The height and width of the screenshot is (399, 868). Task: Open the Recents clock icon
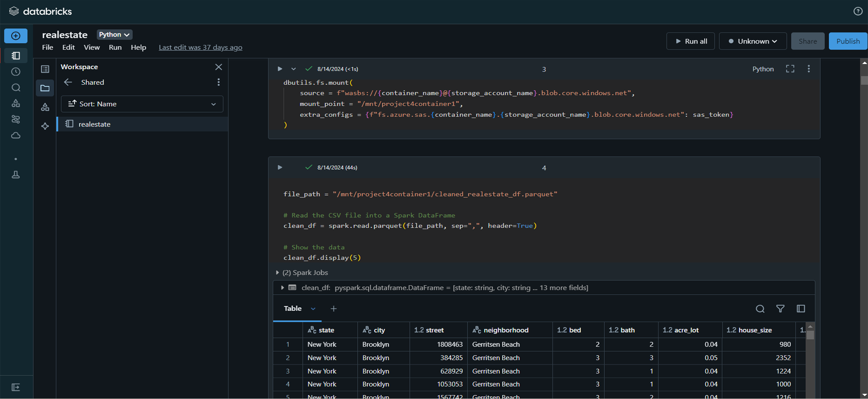(x=16, y=72)
